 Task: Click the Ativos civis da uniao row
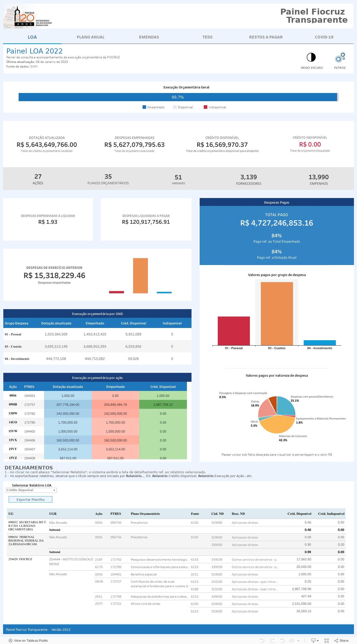click(x=145, y=604)
